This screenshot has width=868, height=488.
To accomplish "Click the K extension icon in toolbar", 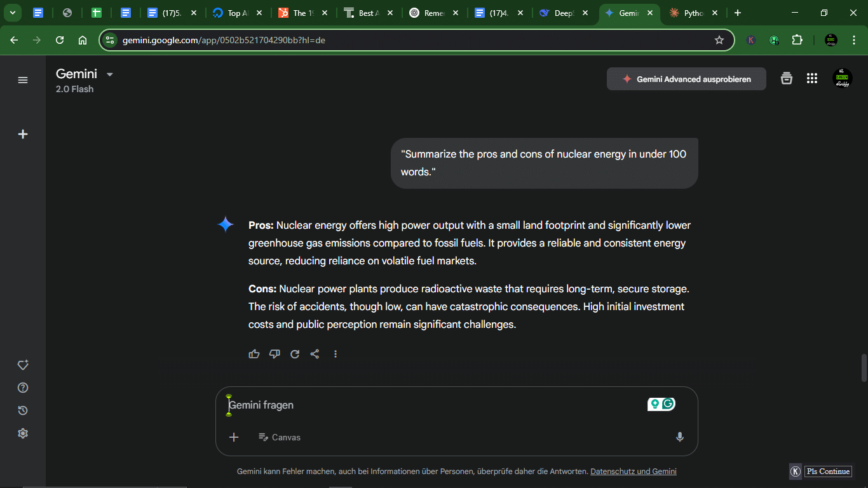I will pyautogui.click(x=751, y=40).
